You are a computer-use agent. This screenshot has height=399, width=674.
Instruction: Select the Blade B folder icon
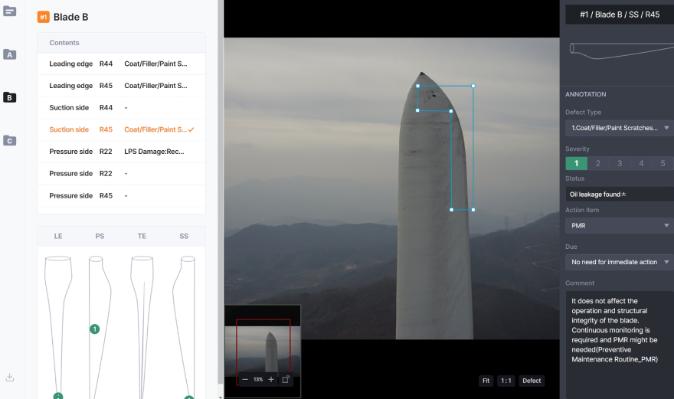9,98
